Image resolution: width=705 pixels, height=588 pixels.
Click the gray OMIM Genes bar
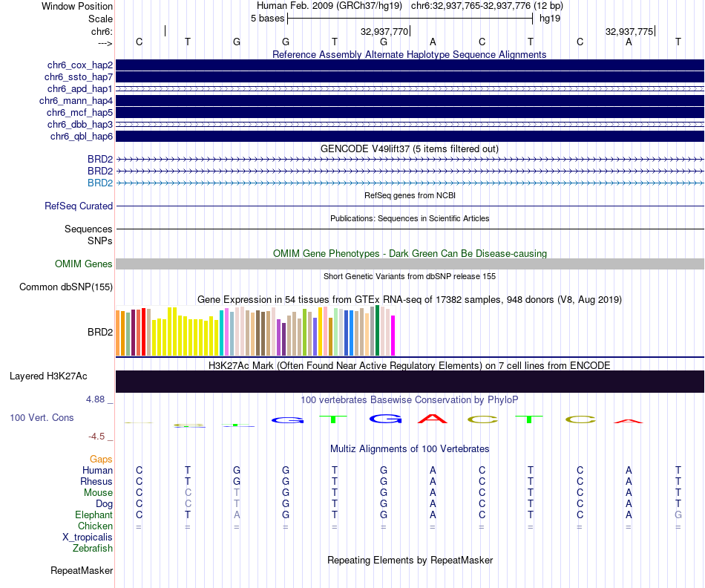(x=409, y=264)
